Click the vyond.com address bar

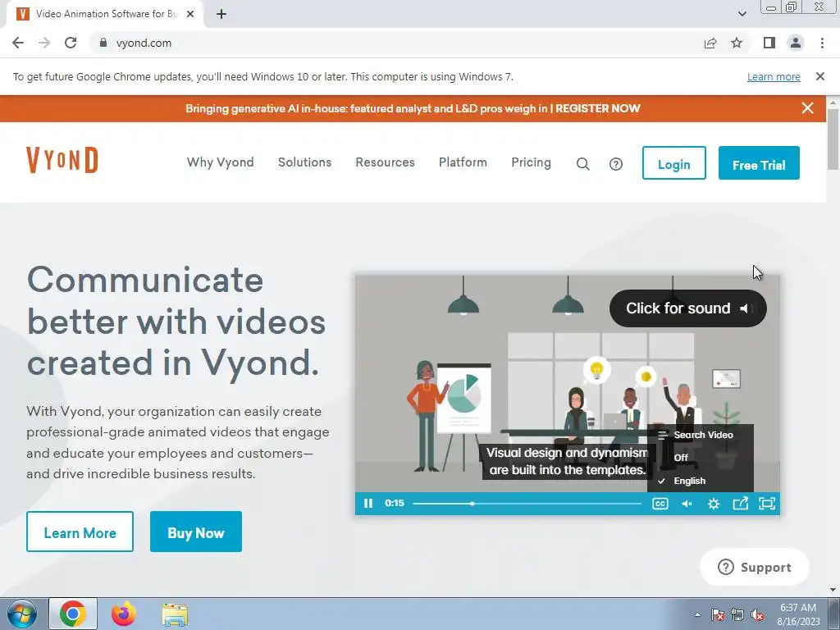click(396, 43)
